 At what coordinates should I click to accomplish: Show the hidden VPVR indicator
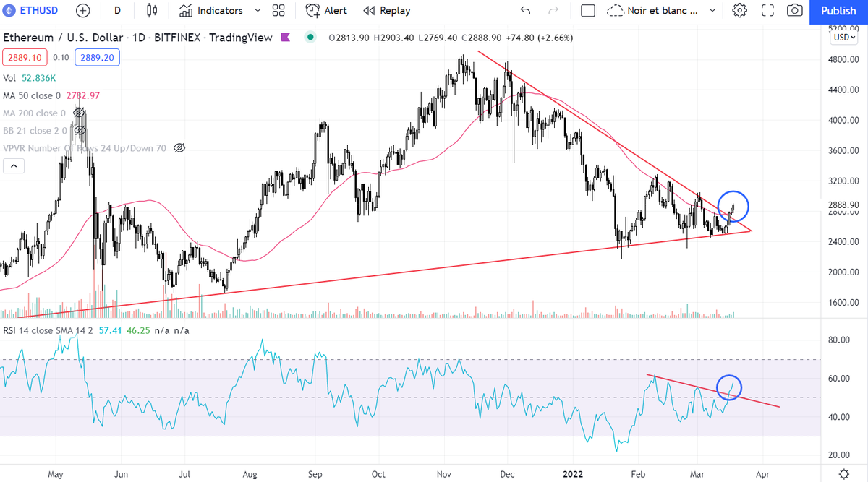pos(179,148)
